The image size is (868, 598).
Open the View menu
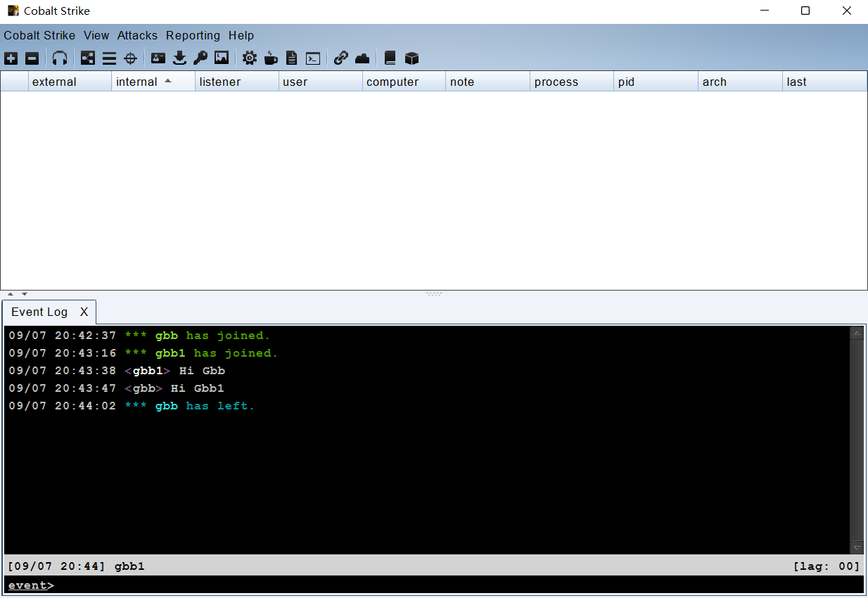[x=96, y=35]
